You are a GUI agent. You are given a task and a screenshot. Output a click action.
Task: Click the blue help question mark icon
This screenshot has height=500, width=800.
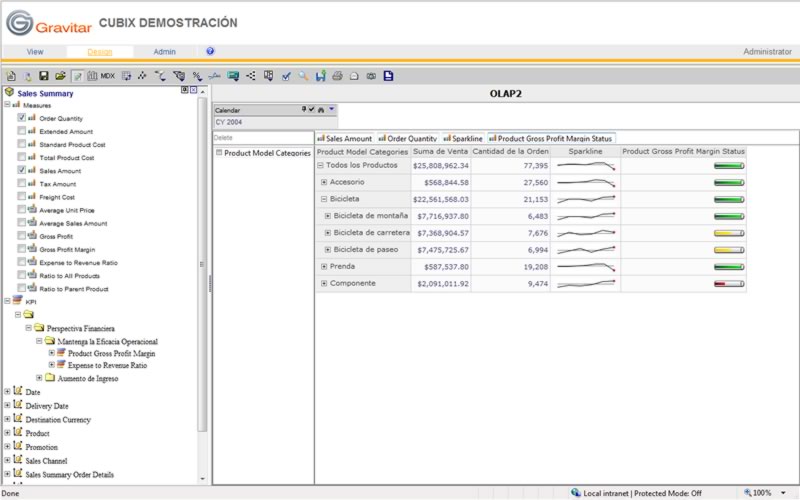click(x=210, y=51)
